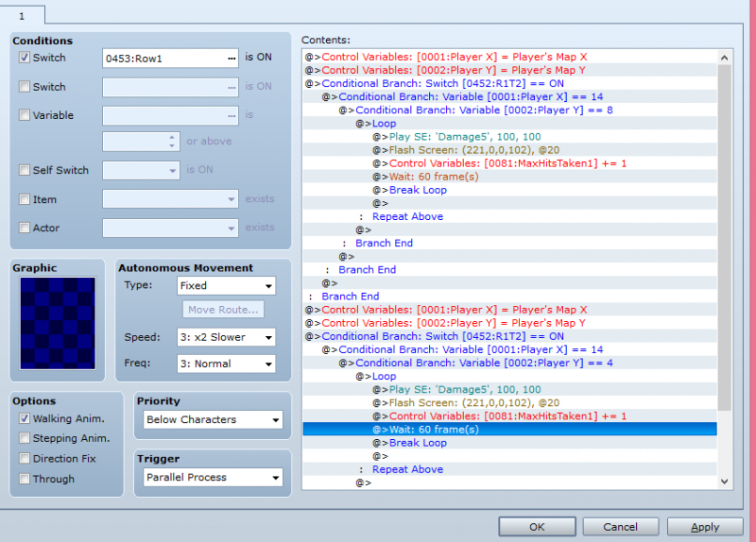Enable the second Switch condition checkbox
Screen dimensions: 756x542
coord(25,86)
